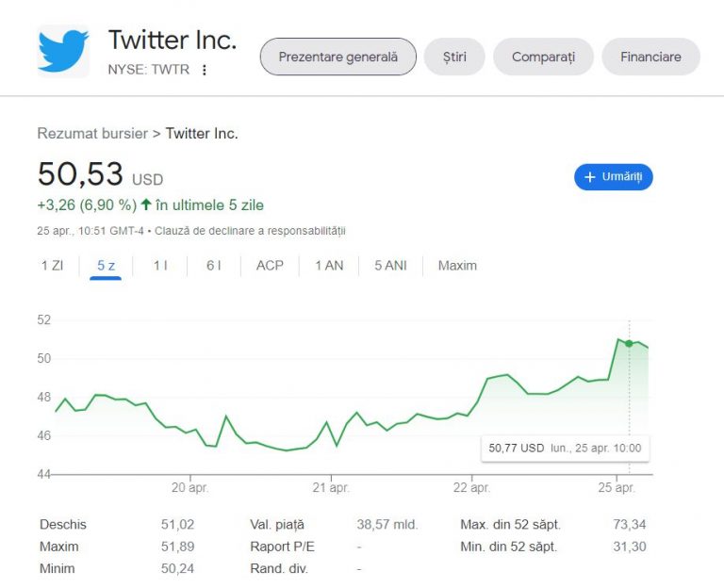
Task: Click the Urmăriți follow button
Action: pos(613,177)
